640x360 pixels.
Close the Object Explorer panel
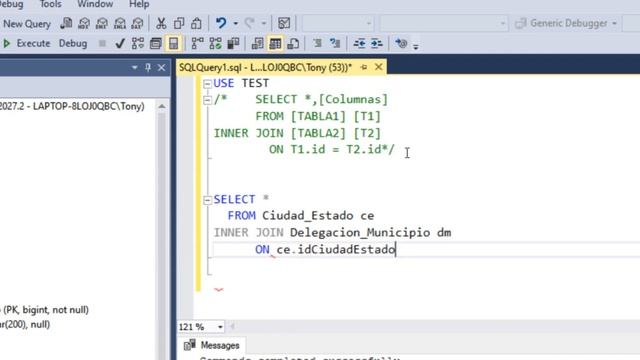coord(162,67)
